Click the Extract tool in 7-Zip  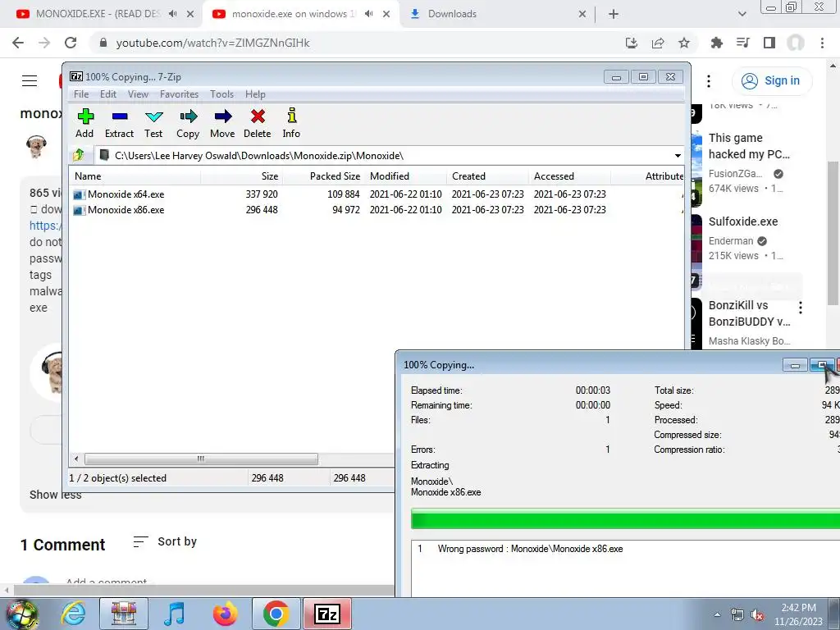(x=119, y=123)
